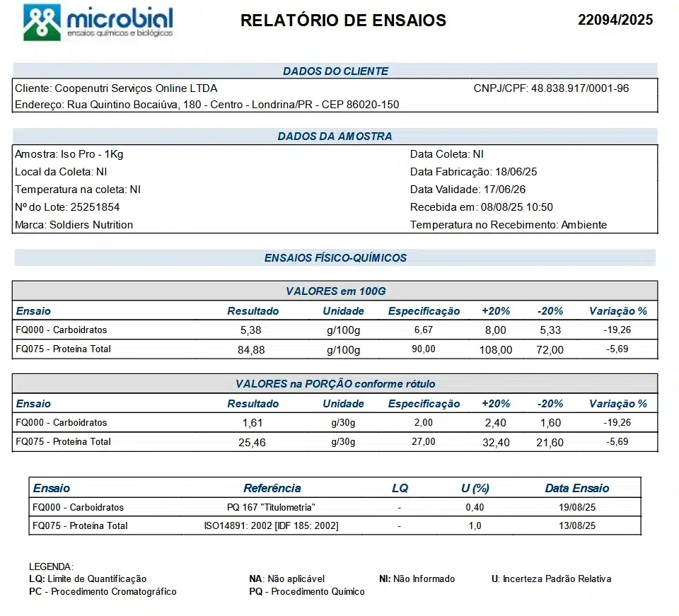Select the CNPJ/CPF number field

click(551, 88)
